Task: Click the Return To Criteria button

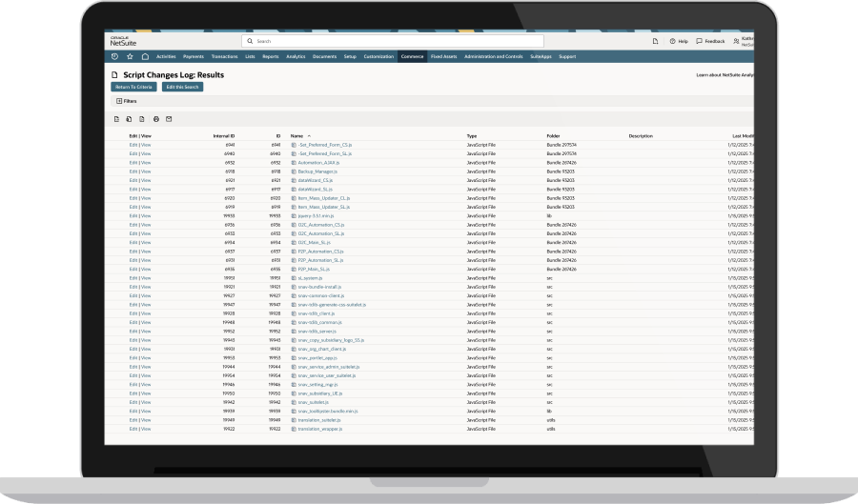Action: [x=133, y=87]
